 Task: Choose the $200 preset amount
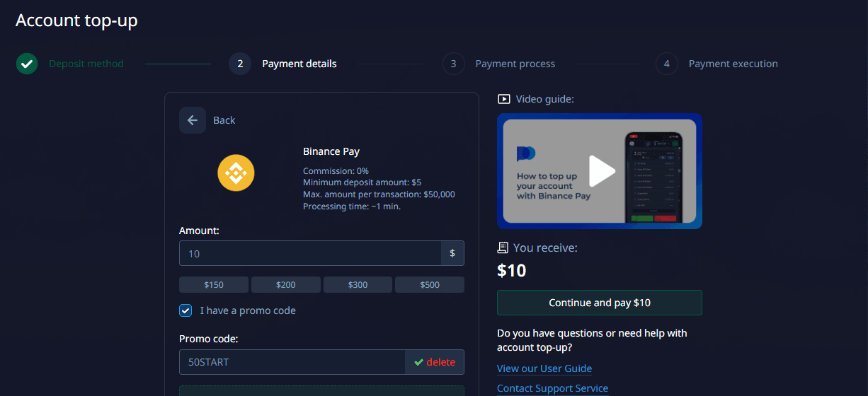coord(286,284)
